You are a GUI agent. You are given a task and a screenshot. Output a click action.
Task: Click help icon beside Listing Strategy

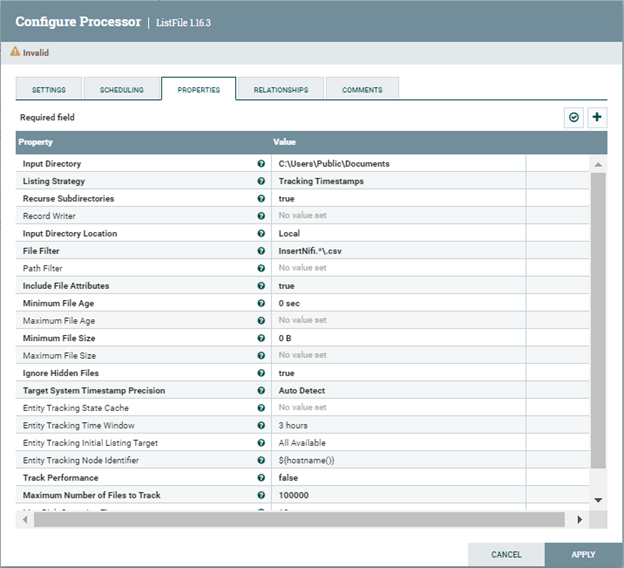(x=261, y=181)
